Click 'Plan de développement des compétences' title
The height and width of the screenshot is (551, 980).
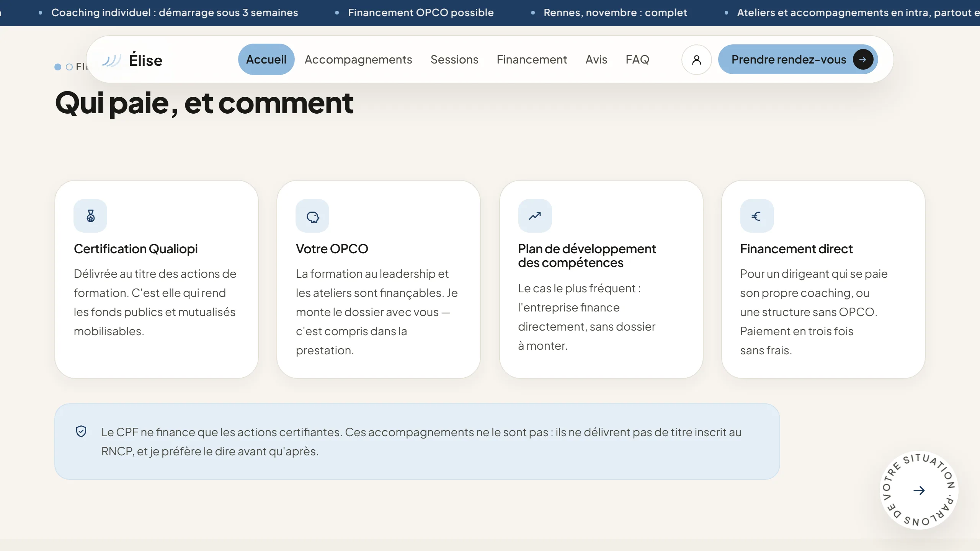(x=587, y=256)
